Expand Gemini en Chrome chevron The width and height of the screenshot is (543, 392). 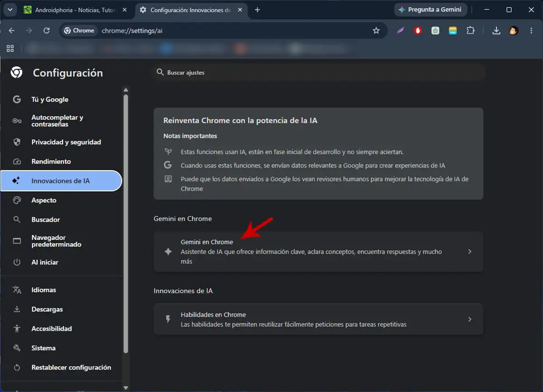[x=470, y=252]
